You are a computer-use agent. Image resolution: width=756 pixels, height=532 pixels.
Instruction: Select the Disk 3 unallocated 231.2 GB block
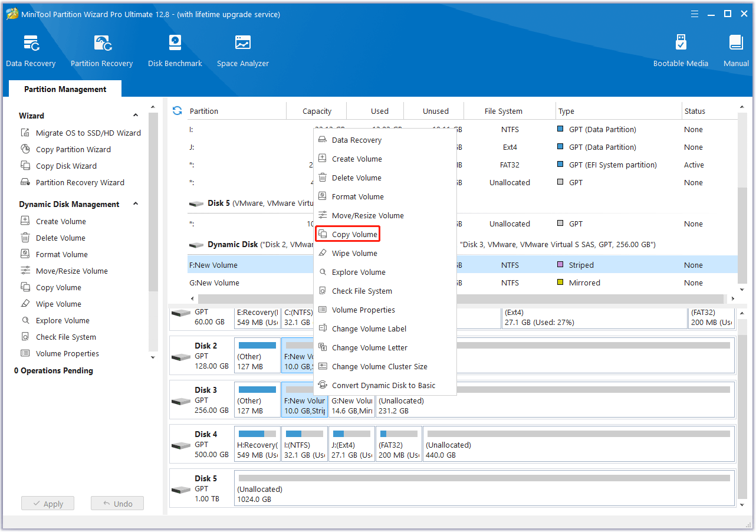tap(556, 400)
